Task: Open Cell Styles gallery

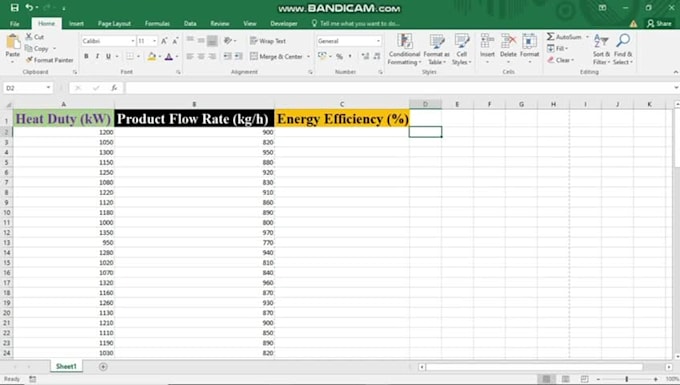Action: 461,49
